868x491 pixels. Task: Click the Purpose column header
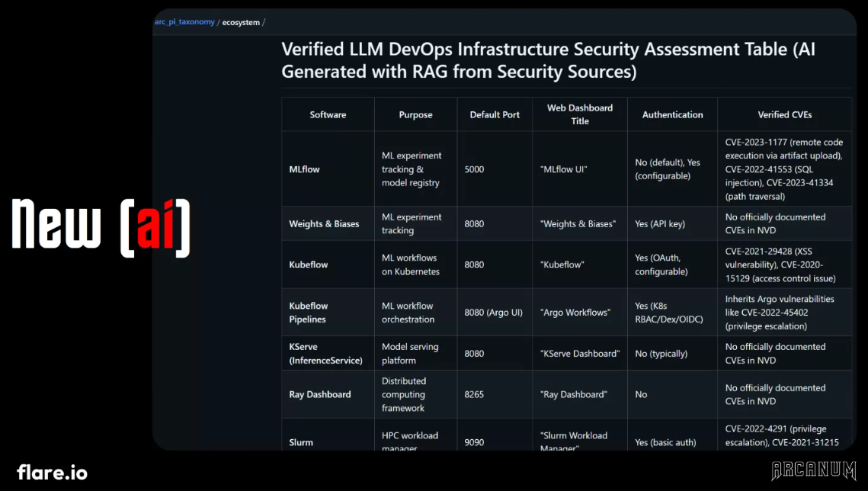(x=416, y=114)
